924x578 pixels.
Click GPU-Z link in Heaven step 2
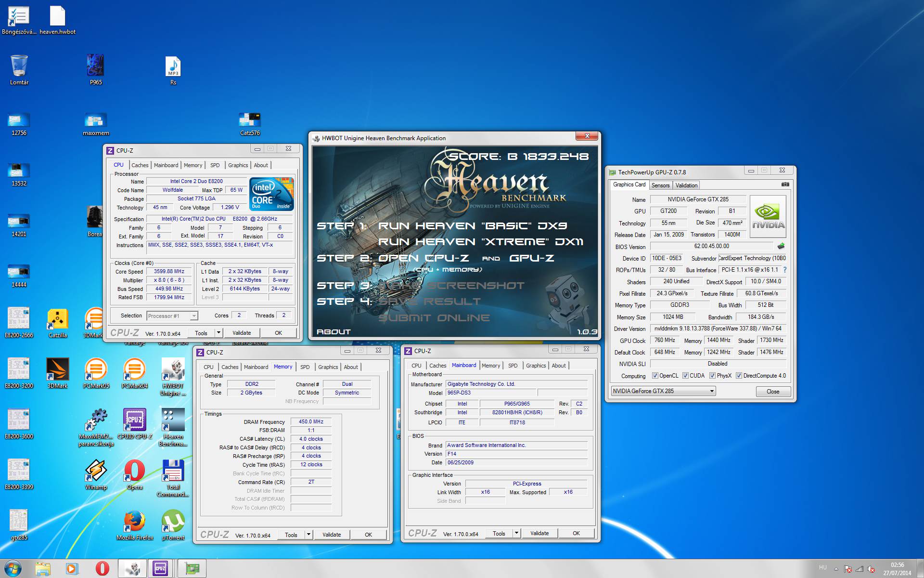[x=532, y=258]
